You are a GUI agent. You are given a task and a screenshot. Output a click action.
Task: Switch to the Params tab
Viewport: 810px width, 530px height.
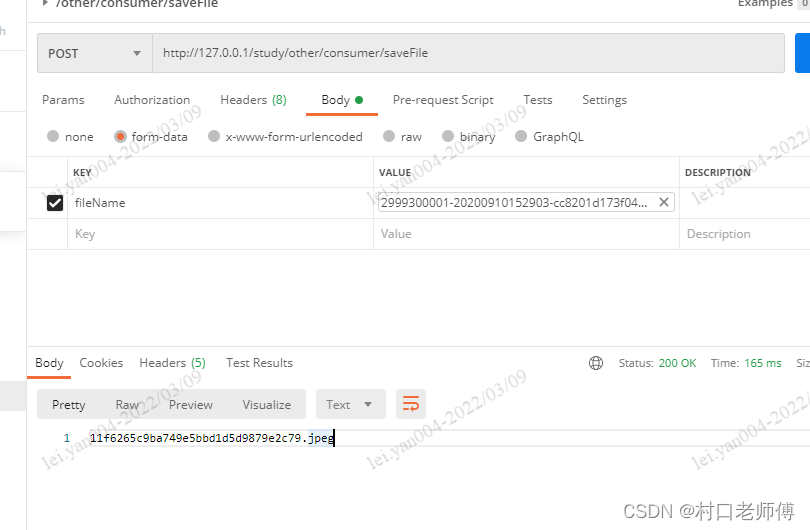(x=63, y=100)
